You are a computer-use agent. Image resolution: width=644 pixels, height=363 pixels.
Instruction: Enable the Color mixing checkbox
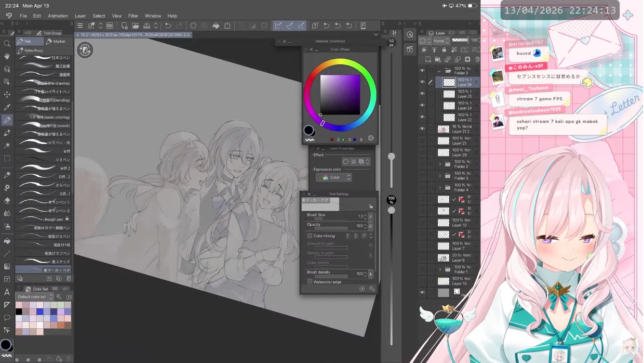click(310, 236)
